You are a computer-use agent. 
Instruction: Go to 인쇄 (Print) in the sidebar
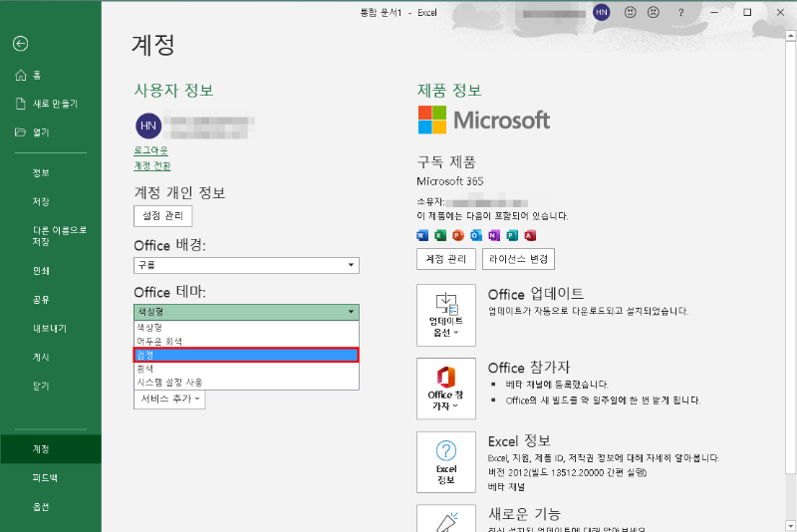41,270
